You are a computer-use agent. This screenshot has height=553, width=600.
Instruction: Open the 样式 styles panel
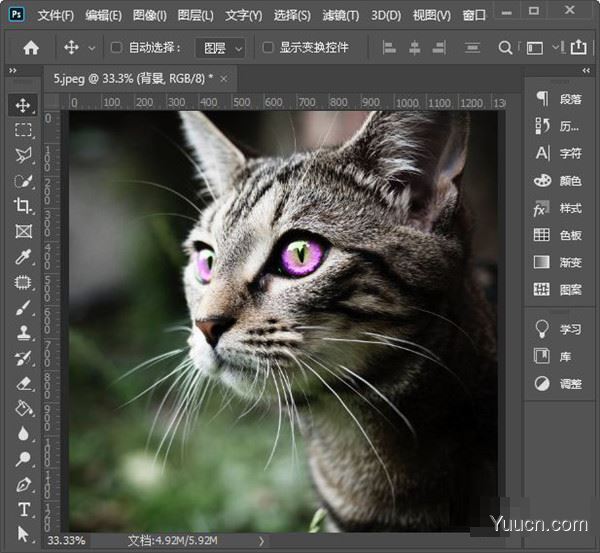point(559,208)
